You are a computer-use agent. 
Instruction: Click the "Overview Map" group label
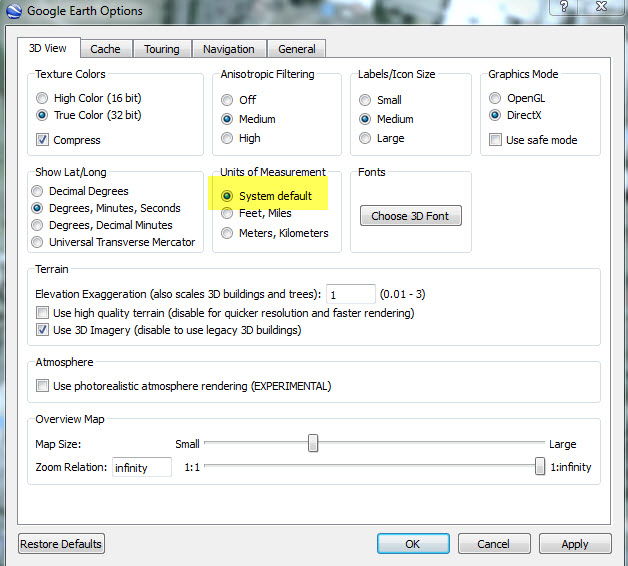pyautogui.click(x=70, y=419)
